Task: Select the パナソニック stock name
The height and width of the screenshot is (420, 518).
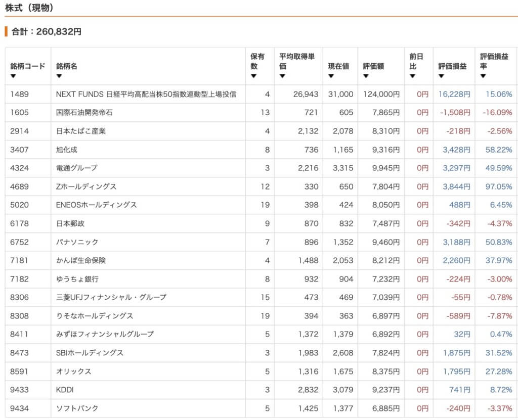Action: pyautogui.click(x=77, y=242)
